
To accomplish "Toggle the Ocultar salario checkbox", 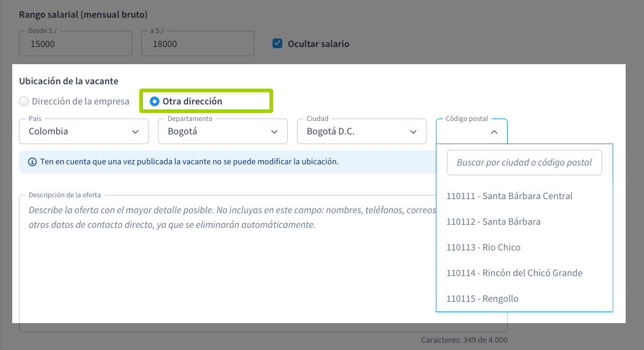I will click(x=277, y=43).
